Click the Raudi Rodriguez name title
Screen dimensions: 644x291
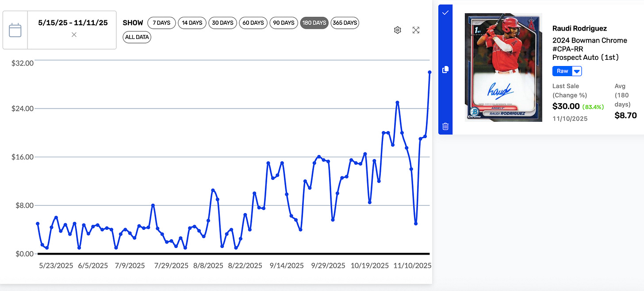click(579, 28)
